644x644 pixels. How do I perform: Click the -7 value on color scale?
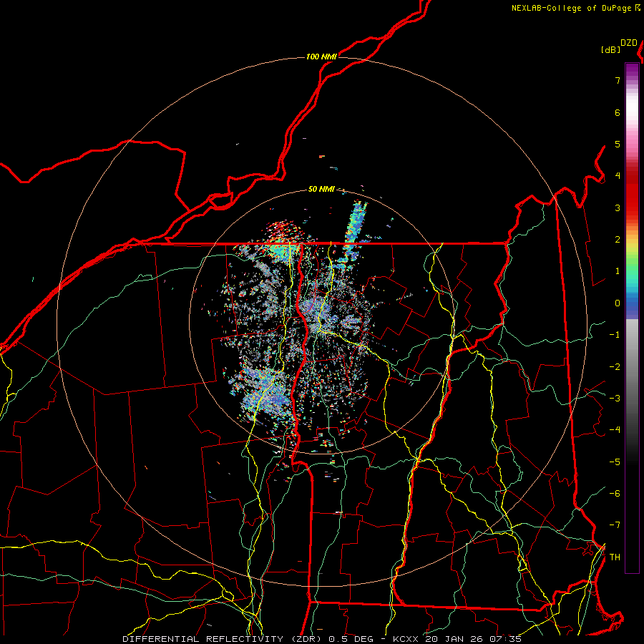(615, 525)
